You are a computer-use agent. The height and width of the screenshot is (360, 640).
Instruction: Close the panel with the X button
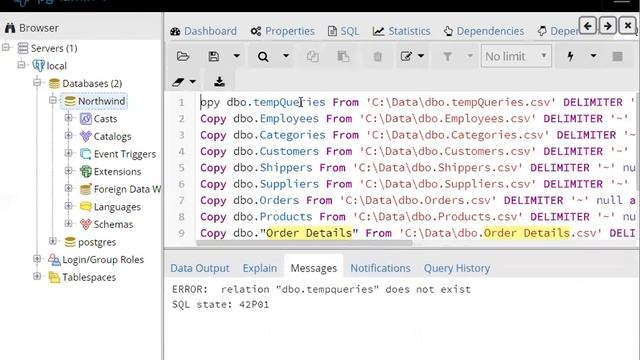click(628, 26)
